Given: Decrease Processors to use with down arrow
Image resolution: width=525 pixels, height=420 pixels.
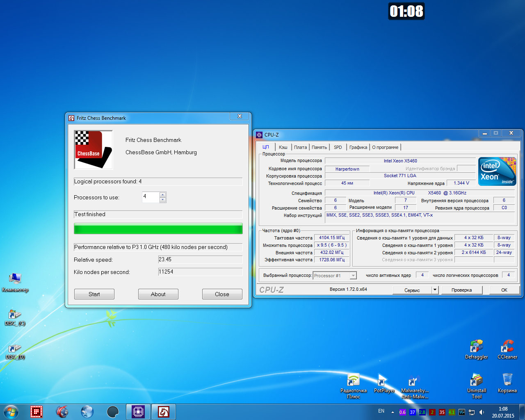Looking at the screenshot, I should click(x=163, y=200).
